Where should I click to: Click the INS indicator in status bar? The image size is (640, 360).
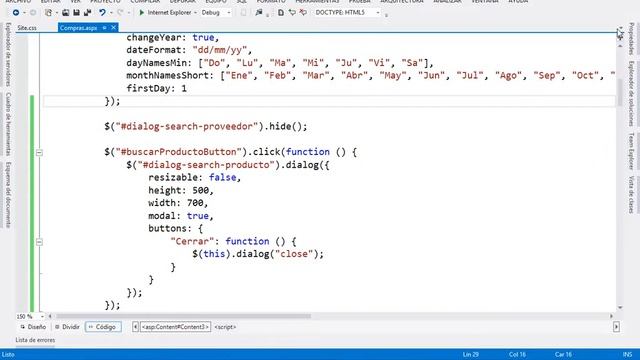click(x=628, y=354)
